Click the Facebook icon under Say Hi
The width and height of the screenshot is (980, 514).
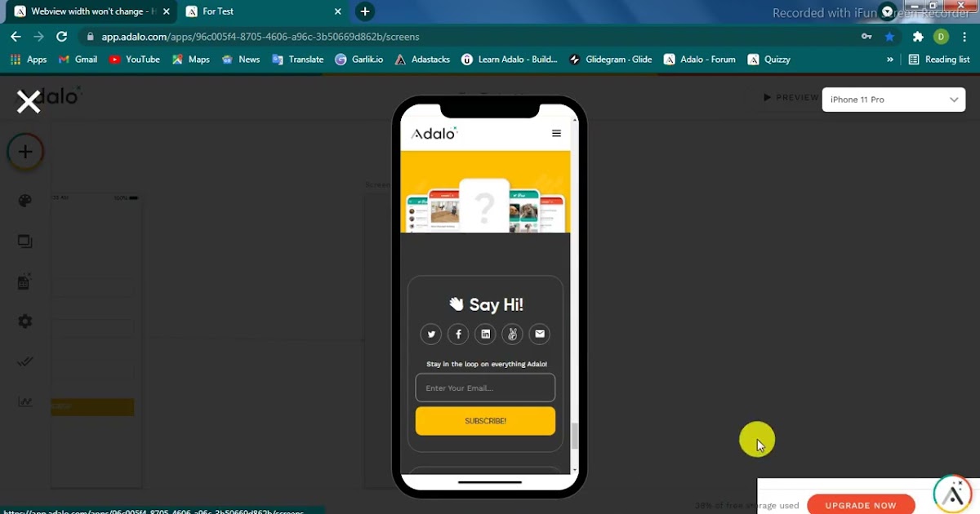tap(458, 334)
